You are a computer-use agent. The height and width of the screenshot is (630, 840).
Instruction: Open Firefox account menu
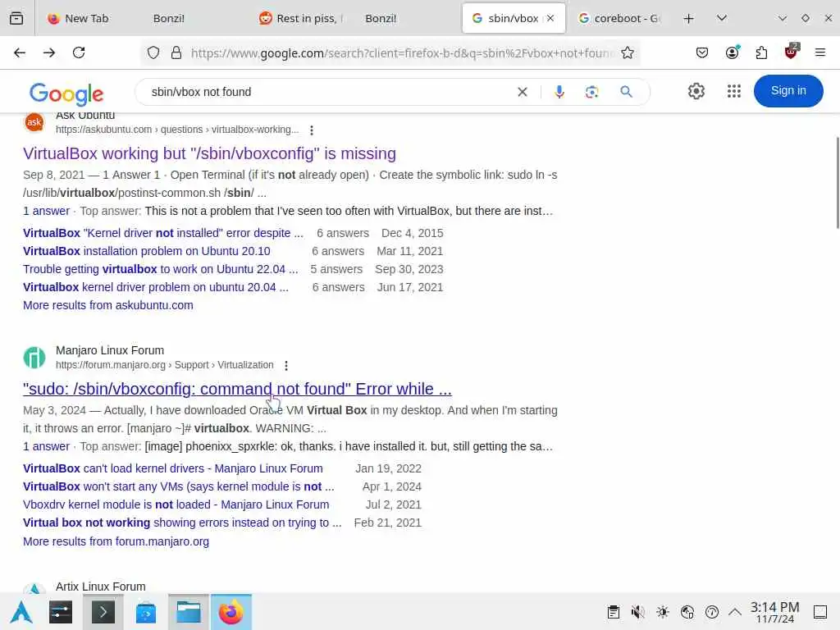coord(733,52)
